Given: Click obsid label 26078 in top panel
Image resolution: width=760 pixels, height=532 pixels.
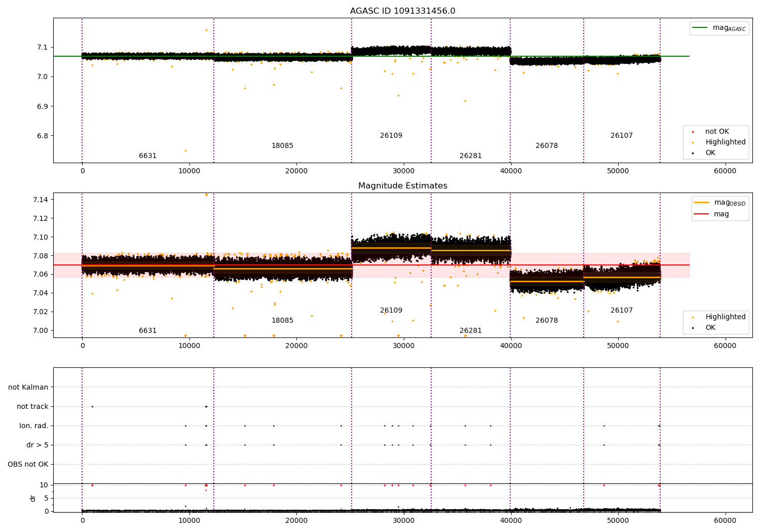Looking at the screenshot, I should [x=547, y=146].
